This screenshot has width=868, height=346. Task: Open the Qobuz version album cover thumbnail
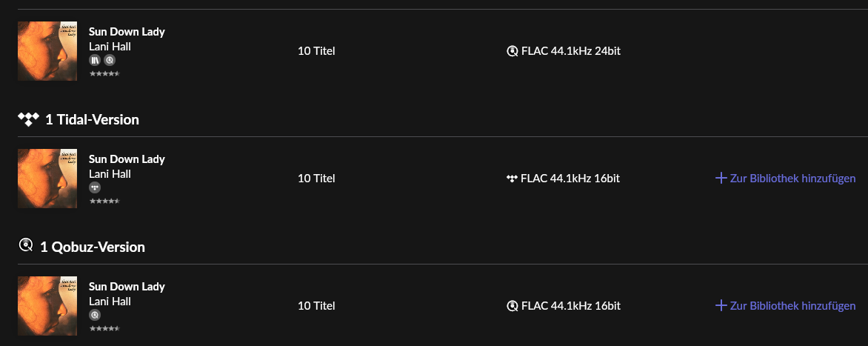tap(47, 305)
